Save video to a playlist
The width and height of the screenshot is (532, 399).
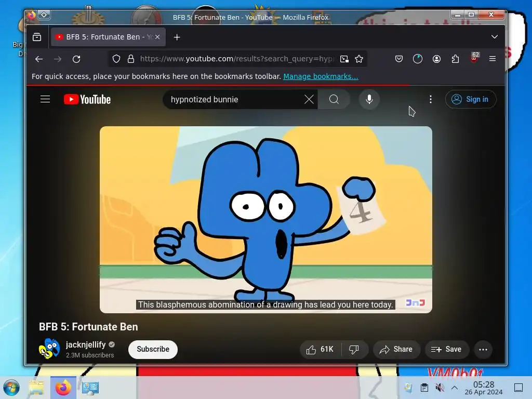point(446,350)
